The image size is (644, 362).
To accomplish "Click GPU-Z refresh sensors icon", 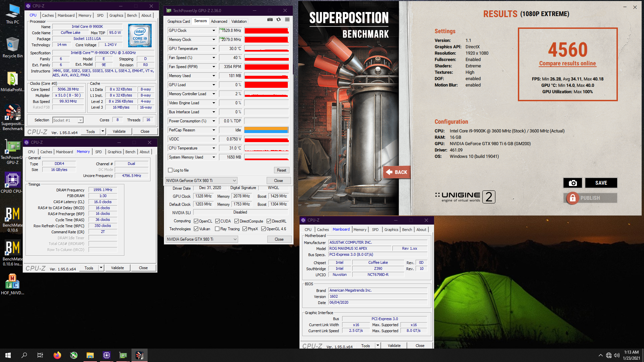I will [x=278, y=20].
